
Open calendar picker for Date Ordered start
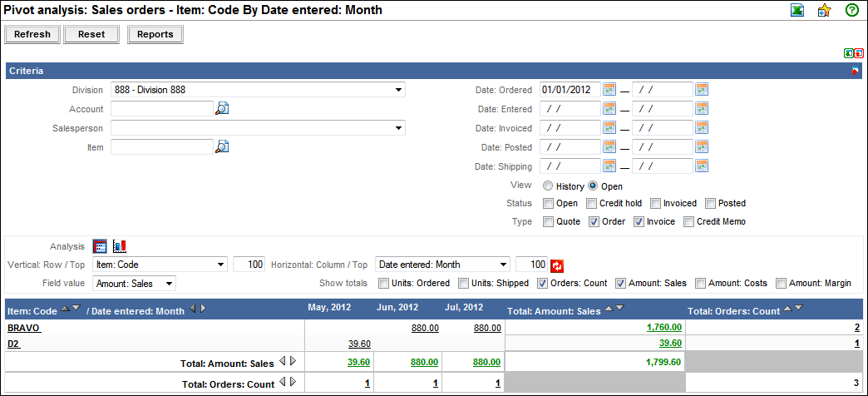(x=609, y=89)
